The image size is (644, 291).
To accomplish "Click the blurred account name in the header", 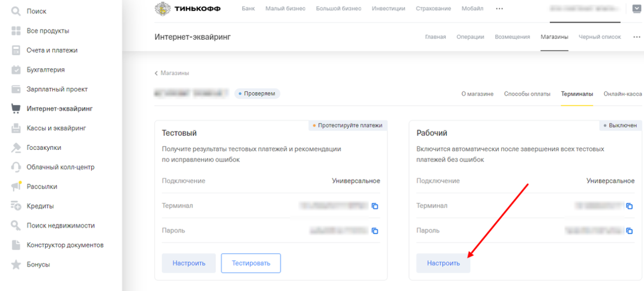I will click(584, 9).
